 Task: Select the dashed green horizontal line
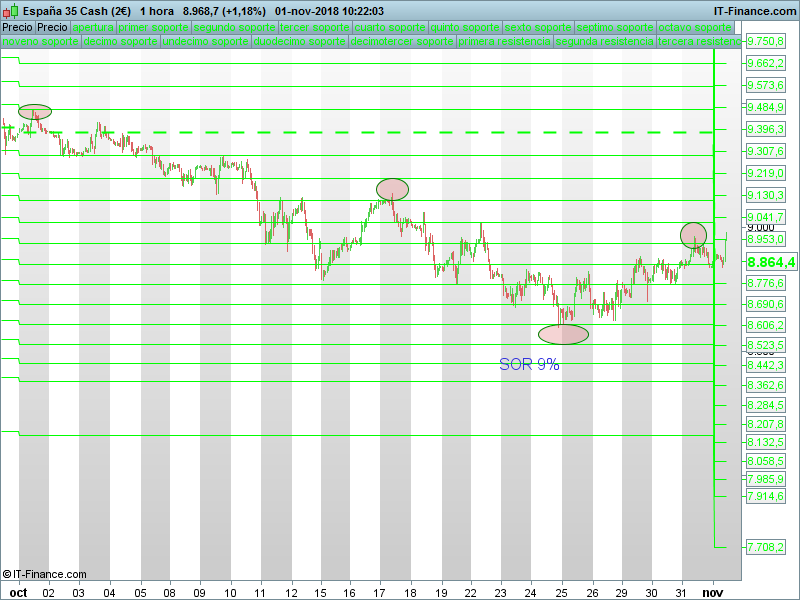click(400, 132)
